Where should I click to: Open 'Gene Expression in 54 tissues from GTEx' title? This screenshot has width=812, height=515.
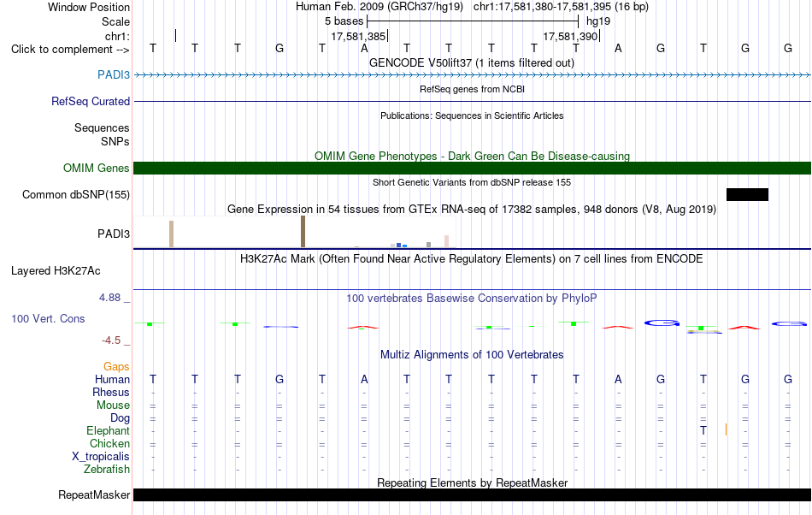(472, 210)
